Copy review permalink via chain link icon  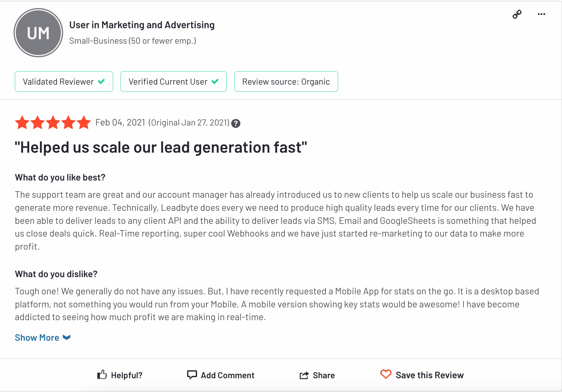pos(517,14)
